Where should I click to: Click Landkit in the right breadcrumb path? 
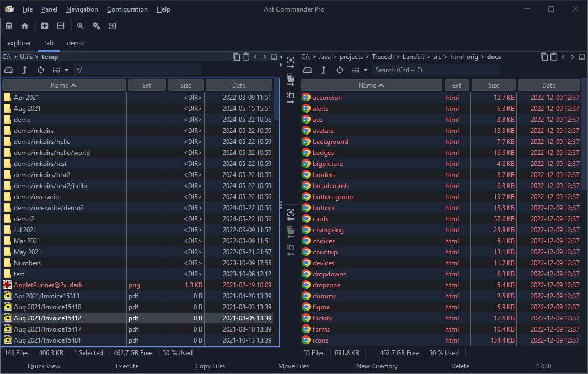(413, 57)
